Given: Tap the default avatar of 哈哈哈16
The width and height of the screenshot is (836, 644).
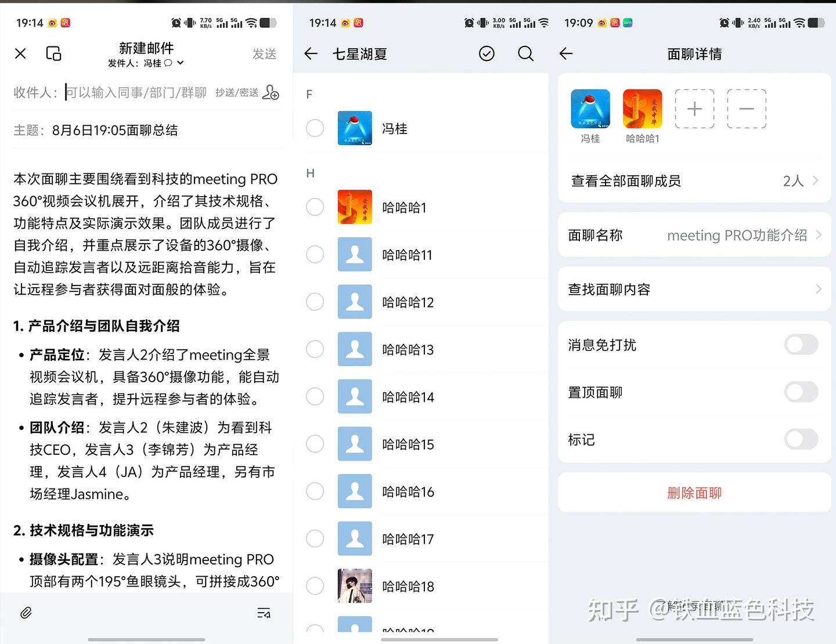Looking at the screenshot, I should coord(355,491).
